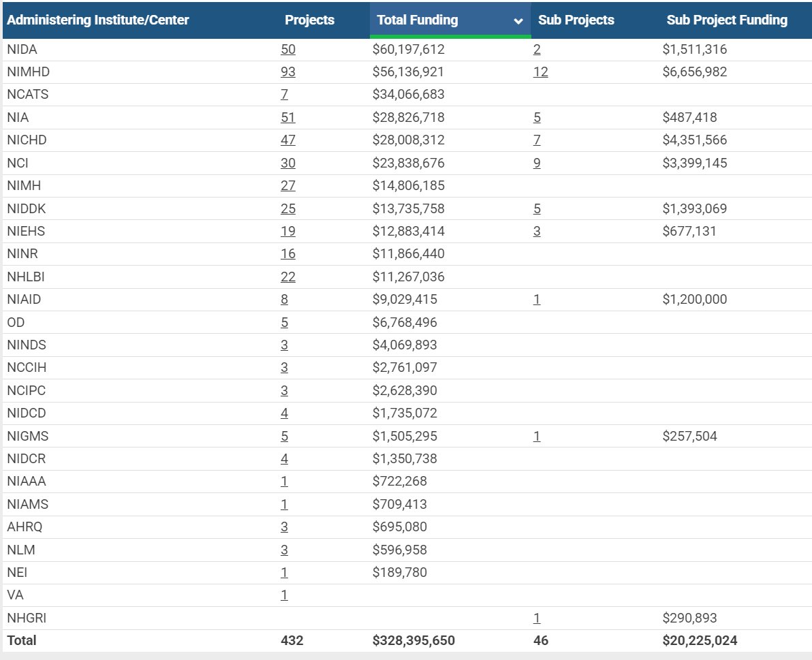
Task: Select NIGMS sub project funding $257,504
Action: [x=689, y=437]
